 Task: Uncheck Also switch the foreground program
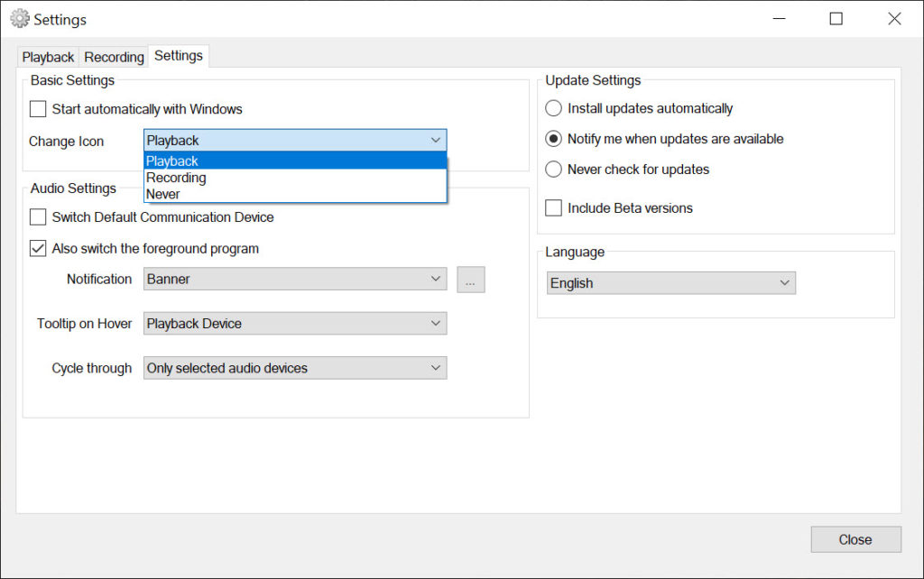(x=38, y=249)
